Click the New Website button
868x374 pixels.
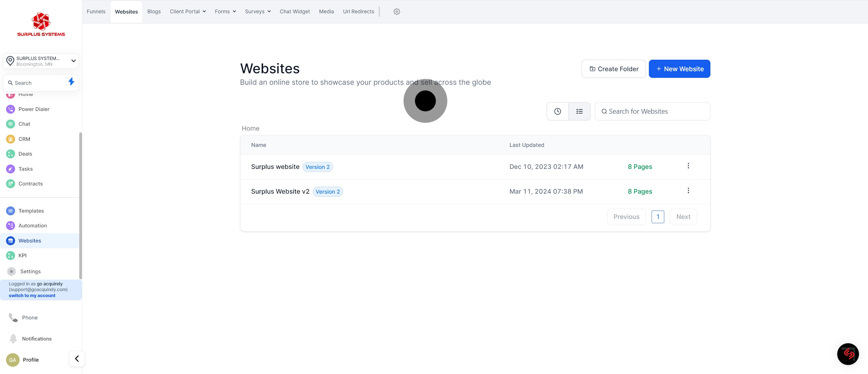coord(679,69)
